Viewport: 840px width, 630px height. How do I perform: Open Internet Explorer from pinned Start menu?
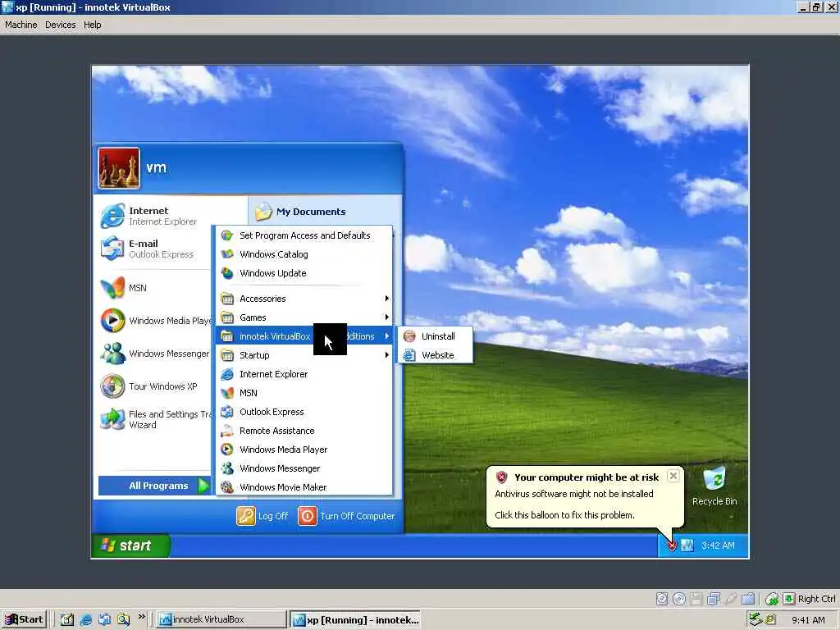(150, 216)
